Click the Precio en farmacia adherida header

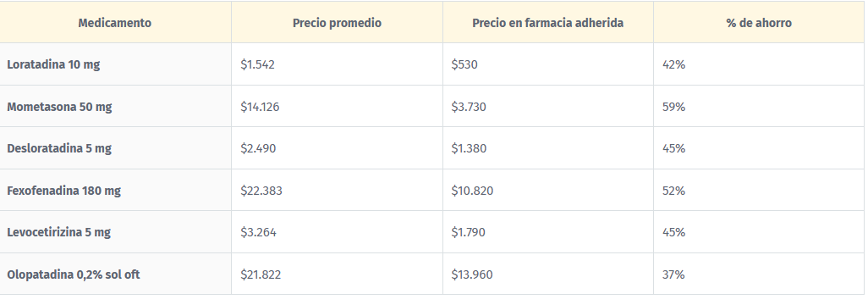(x=548, y=23)
